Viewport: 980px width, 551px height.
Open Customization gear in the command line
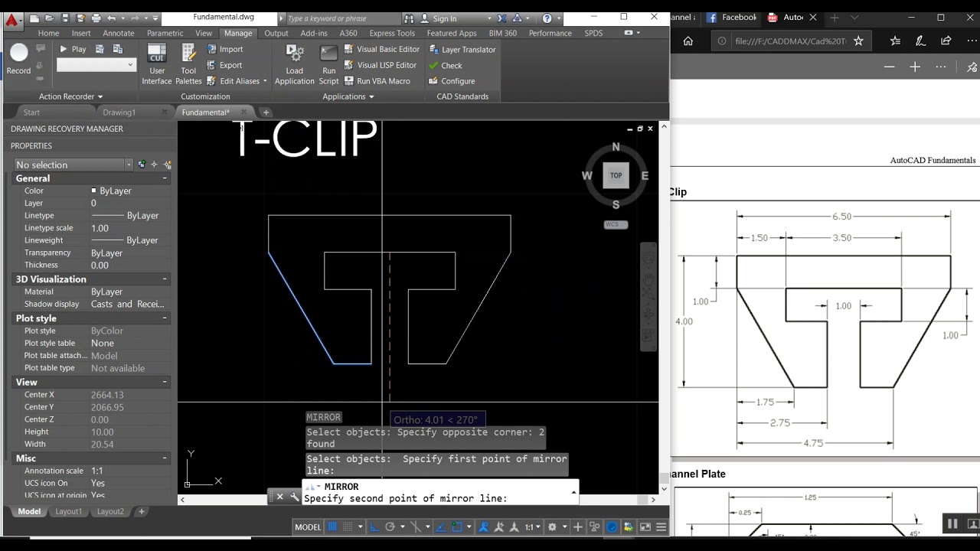click(x=294, y=497)
